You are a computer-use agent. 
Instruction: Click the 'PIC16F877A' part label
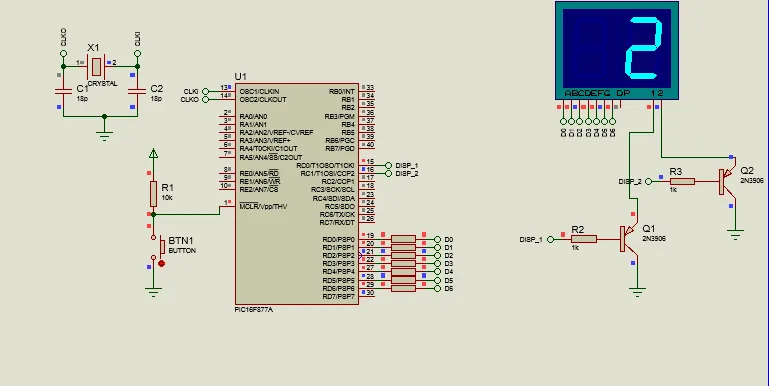[x=254, y=310]
